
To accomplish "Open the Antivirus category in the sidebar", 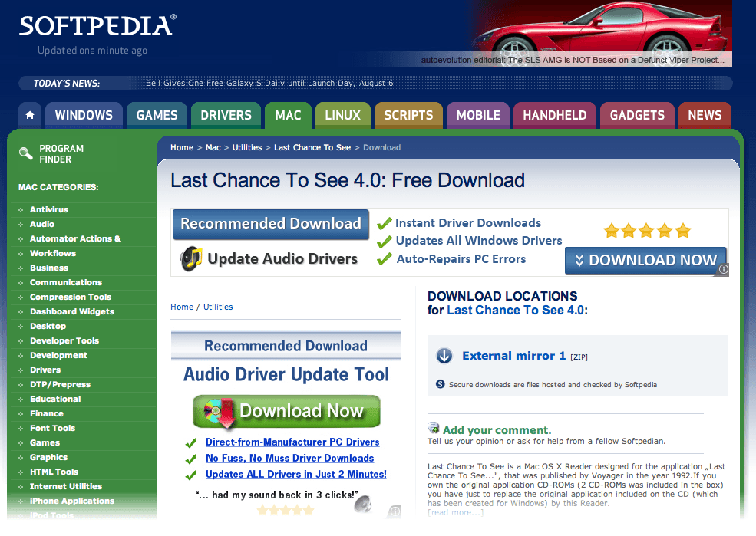I will point(48,209).
